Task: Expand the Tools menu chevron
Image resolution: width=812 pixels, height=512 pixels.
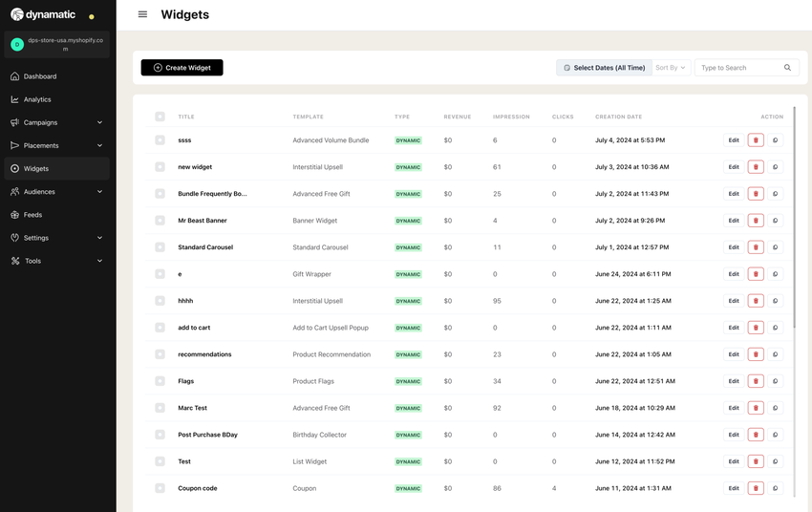Action: 100,261
